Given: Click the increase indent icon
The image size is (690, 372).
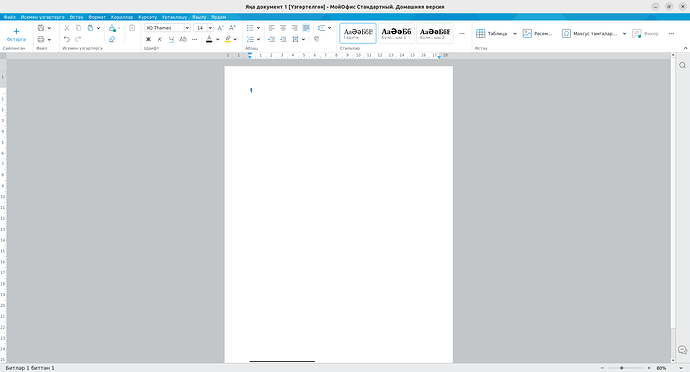Looking at the screenshot, I should point(283,39).
